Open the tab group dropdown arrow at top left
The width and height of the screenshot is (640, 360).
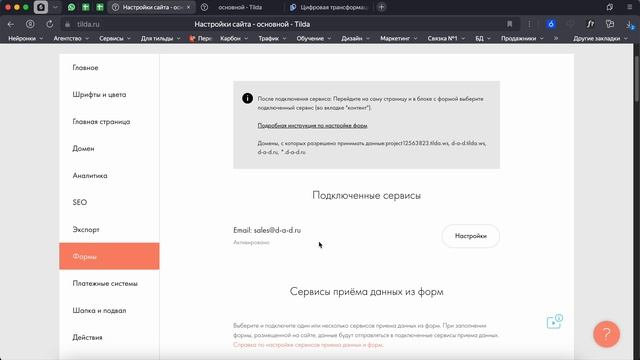(x=56, y=7)
